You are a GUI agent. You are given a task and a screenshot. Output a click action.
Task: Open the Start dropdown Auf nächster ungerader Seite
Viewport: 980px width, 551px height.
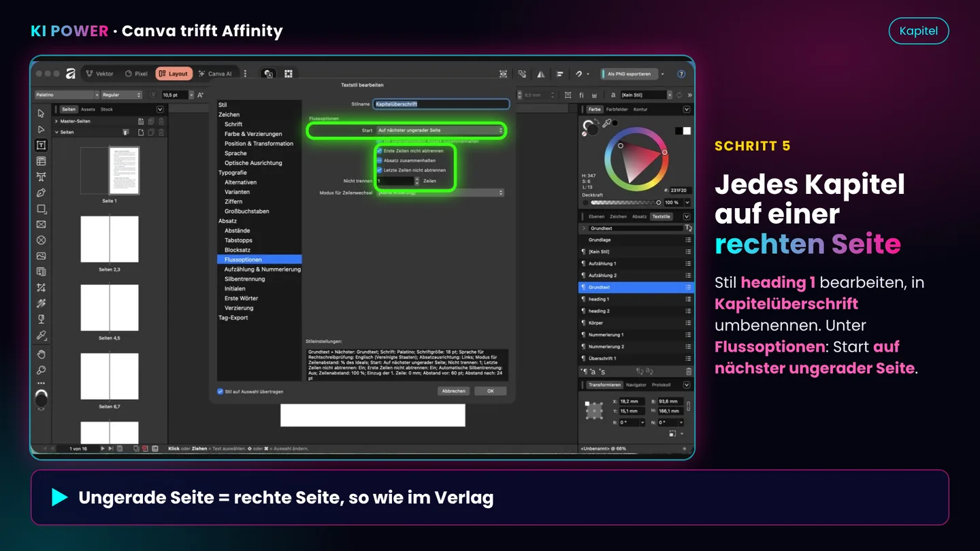click(440, 130)
